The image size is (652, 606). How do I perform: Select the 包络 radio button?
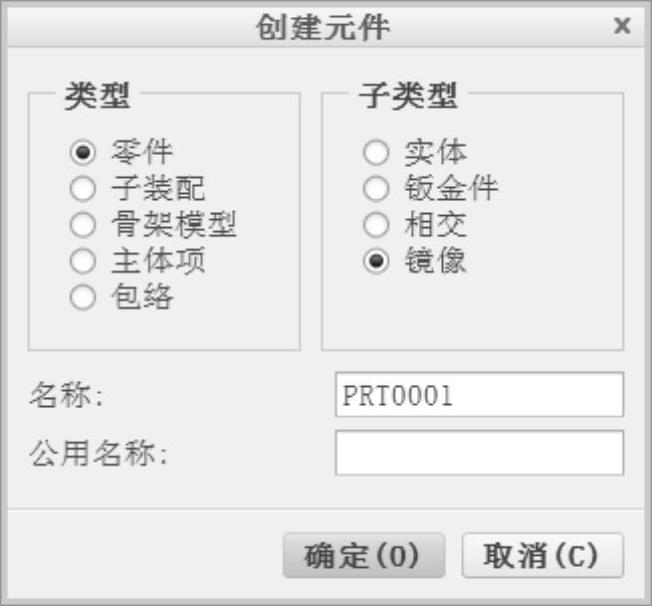pos(83,297)
